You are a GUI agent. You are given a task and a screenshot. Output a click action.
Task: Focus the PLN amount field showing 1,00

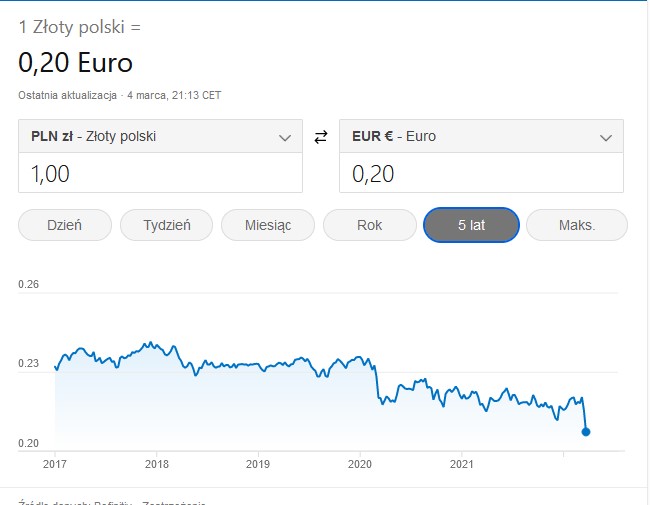tap(160, 174)
